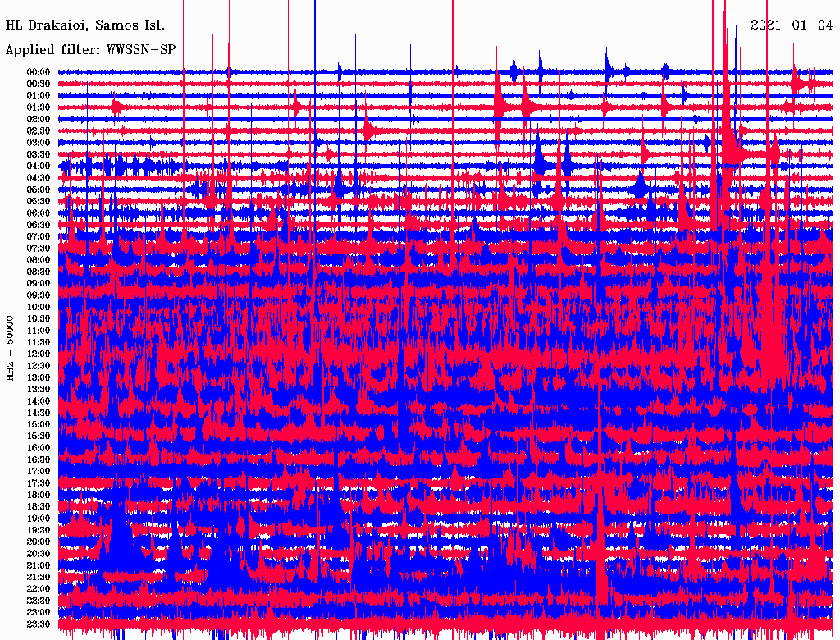The width and height of the screenshot is (840, 640).
Task: Select the 03:30 time label
Action: point(38,154)
